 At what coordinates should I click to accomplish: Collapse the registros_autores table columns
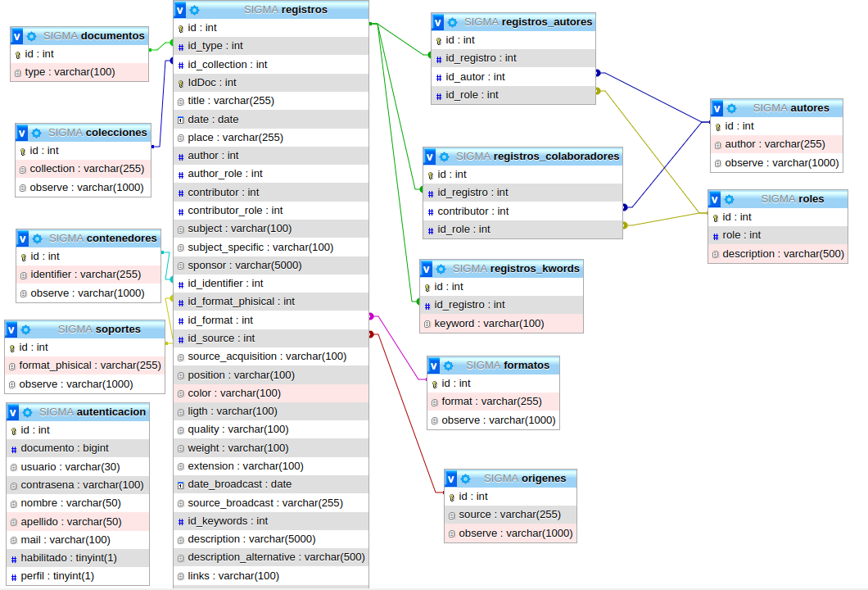tap(438, 22)
